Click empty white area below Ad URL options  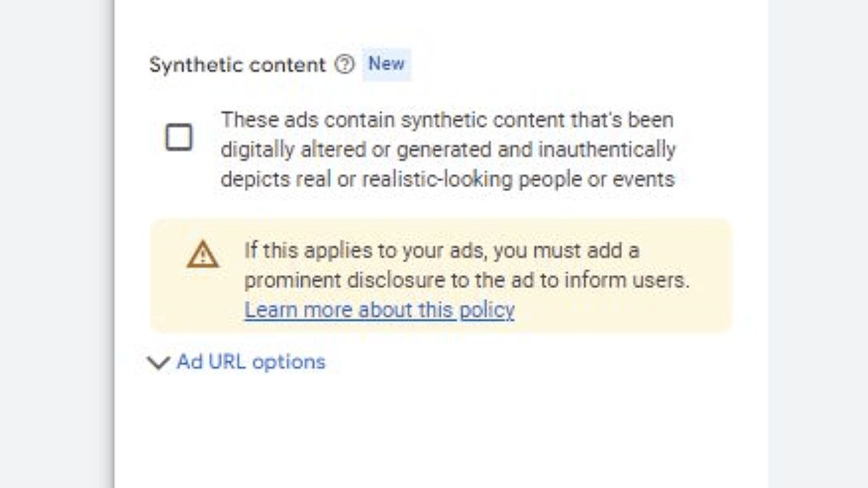point(441,427)
